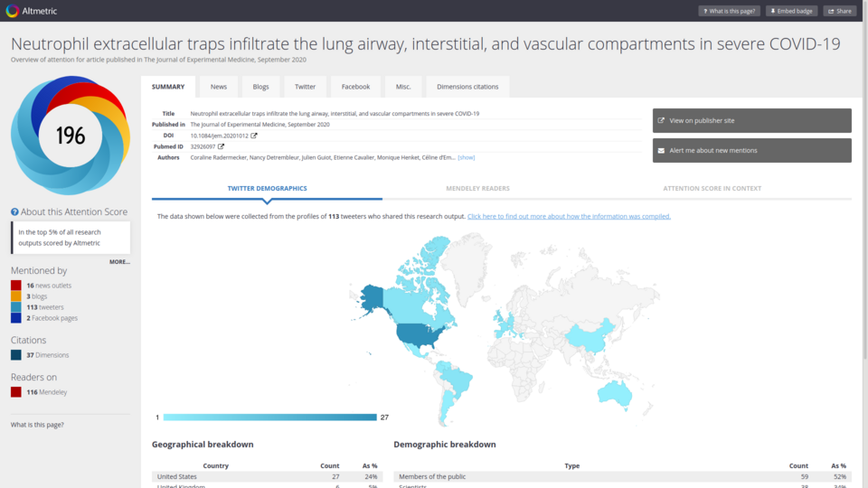Click the red Mendeley readers square icon
Viewport: 868px width, 488px height.
coord(16,392)
